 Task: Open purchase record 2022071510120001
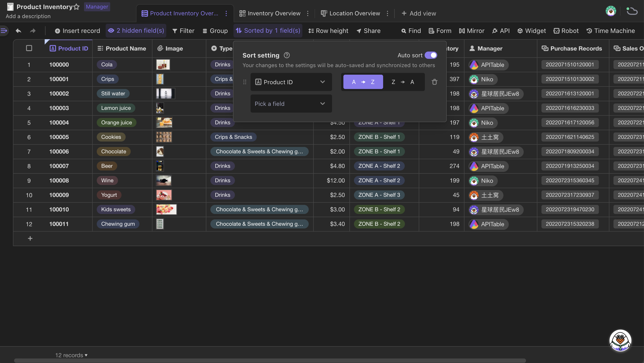pyautogui.click(x=570, y=65)
